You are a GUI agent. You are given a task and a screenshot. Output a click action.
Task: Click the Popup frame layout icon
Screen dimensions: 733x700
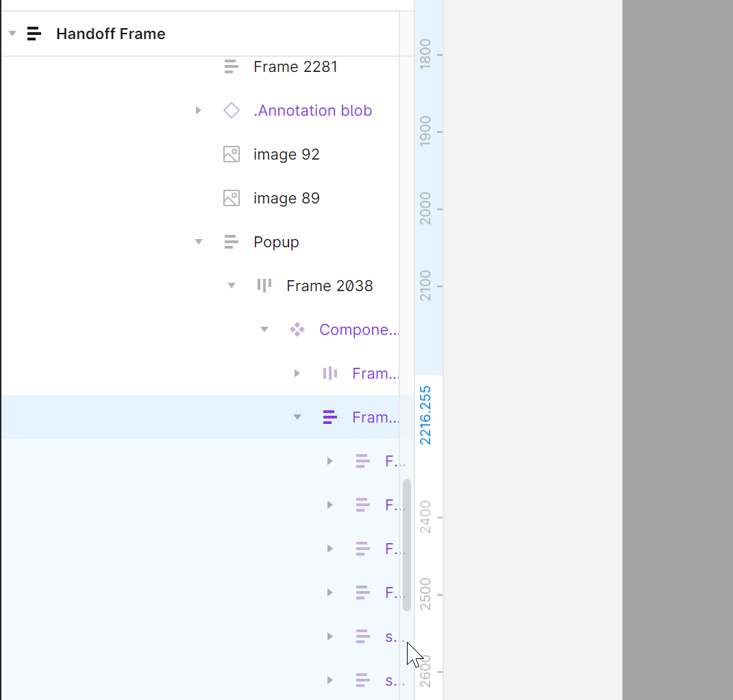pos(232,242)
